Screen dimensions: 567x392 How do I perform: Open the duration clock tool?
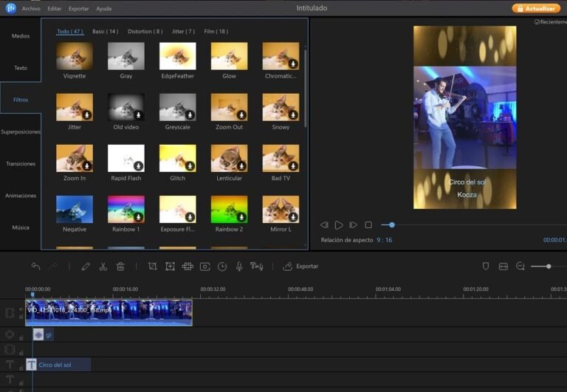pos(222,267)
